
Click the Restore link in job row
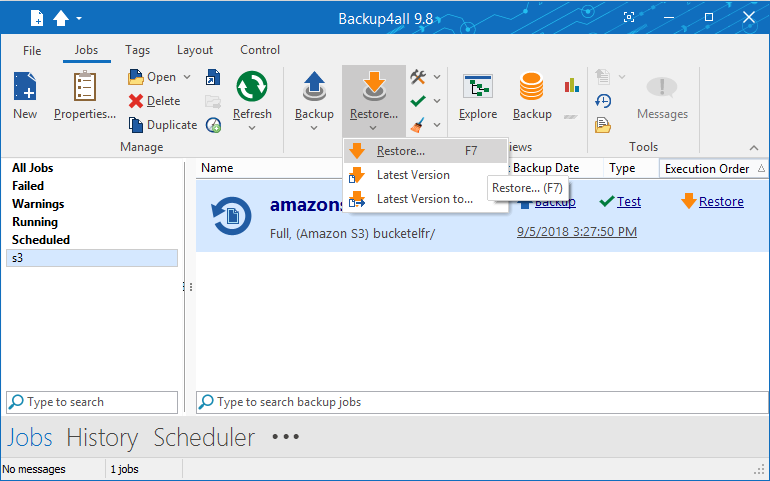click(x=720, y=201)
